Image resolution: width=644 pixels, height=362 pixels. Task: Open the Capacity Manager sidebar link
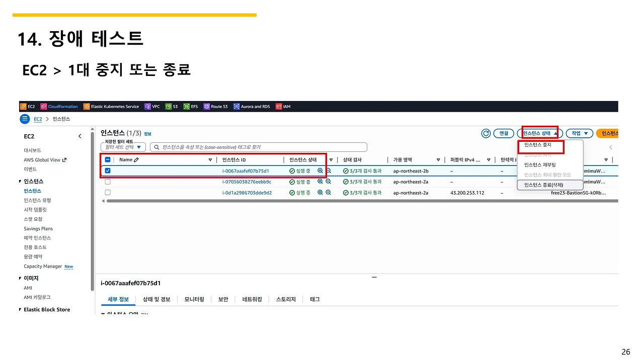point(43,266)
